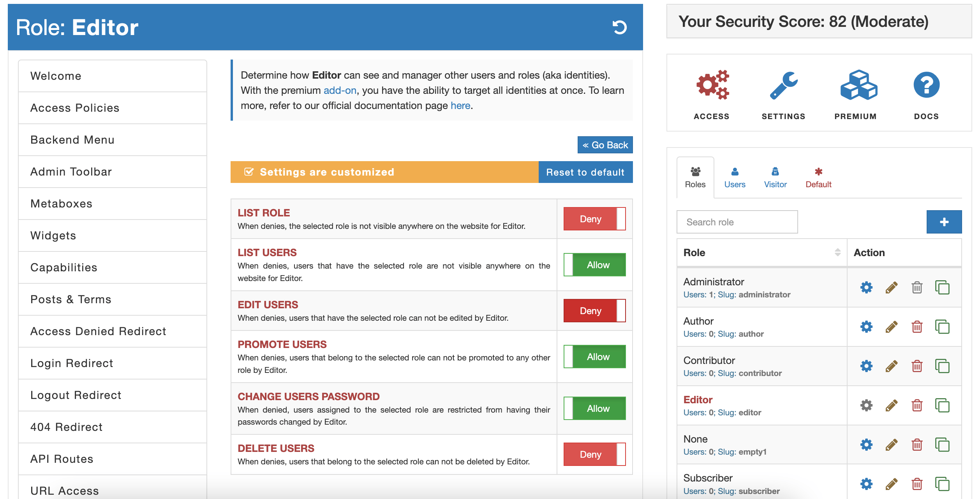The image size is (980, 499).
Task: Open Backend Menu section
Action: coord(112,140)
